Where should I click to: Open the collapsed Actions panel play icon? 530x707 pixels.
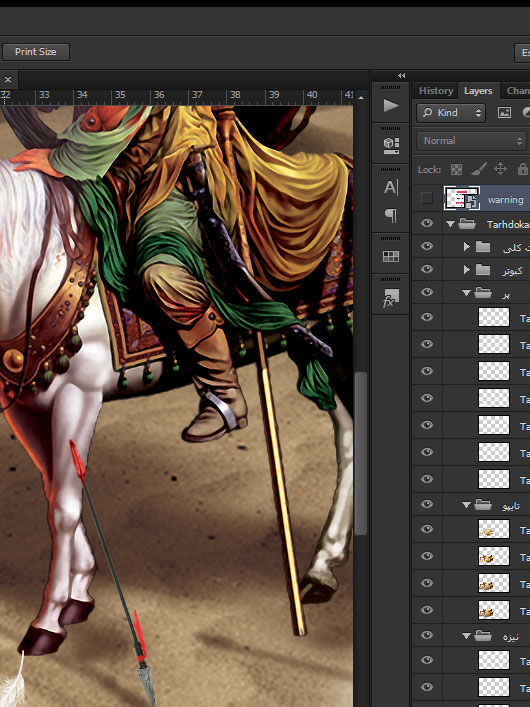coord(391,106)
